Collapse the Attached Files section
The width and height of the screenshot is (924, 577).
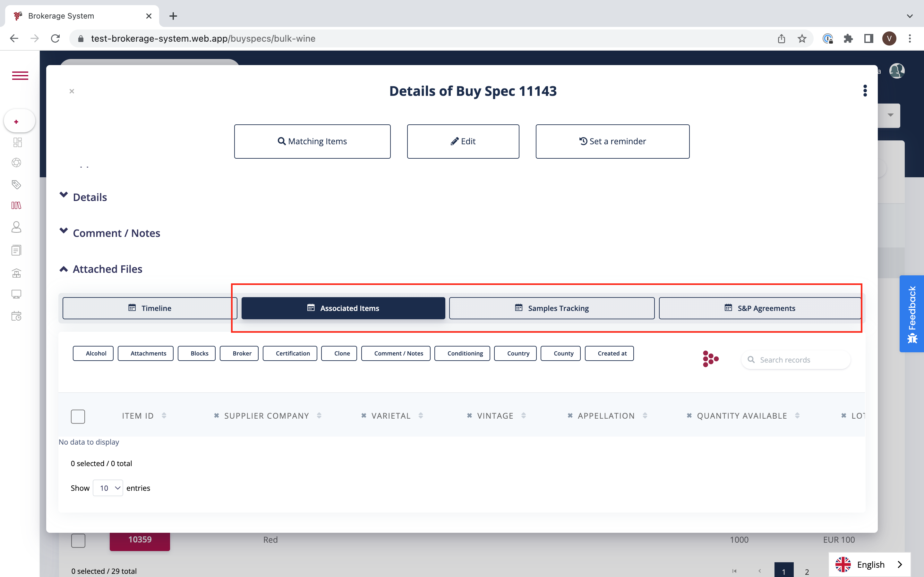pos(107,269)
